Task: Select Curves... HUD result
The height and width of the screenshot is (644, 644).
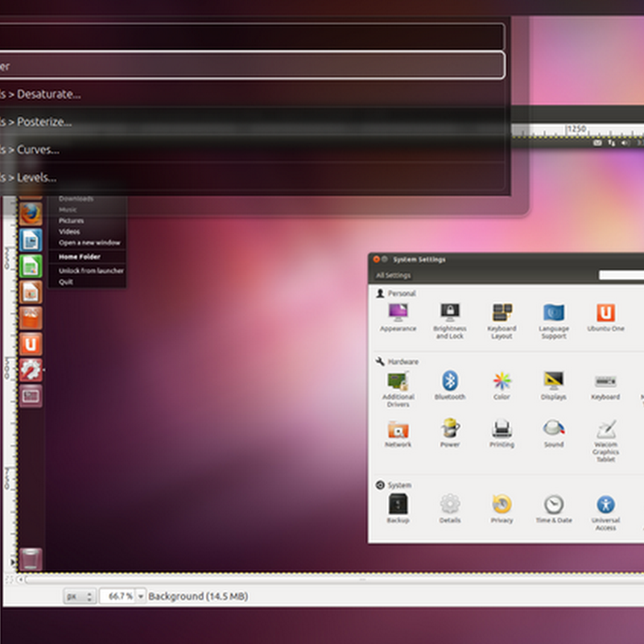Action: point(251,150)
